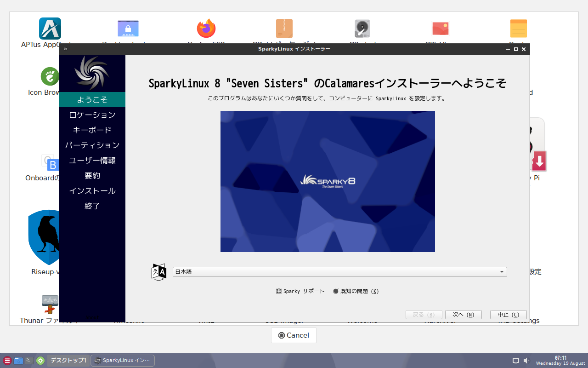Screen dimensions: 588x368
Task: Close the SparkyLinux installer window
Action: [524, 49]
